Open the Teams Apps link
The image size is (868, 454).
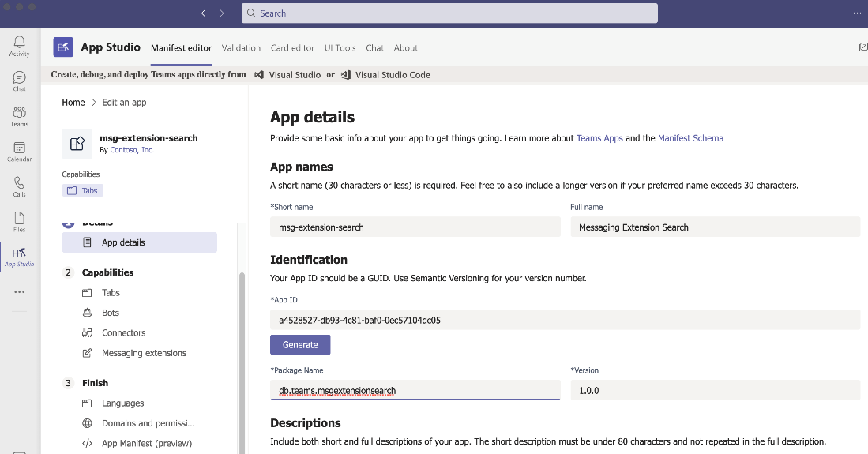(599, 138)
